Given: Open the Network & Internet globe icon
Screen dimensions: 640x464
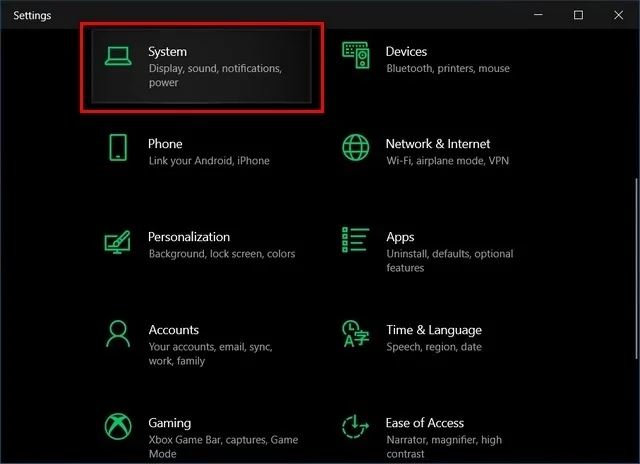Looking at the screenshot, I should click(356, 147).
